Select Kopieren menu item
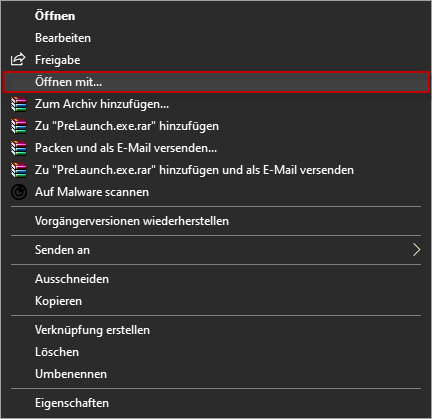The height and width of the screenshot is (419, 432). (216, 301)
